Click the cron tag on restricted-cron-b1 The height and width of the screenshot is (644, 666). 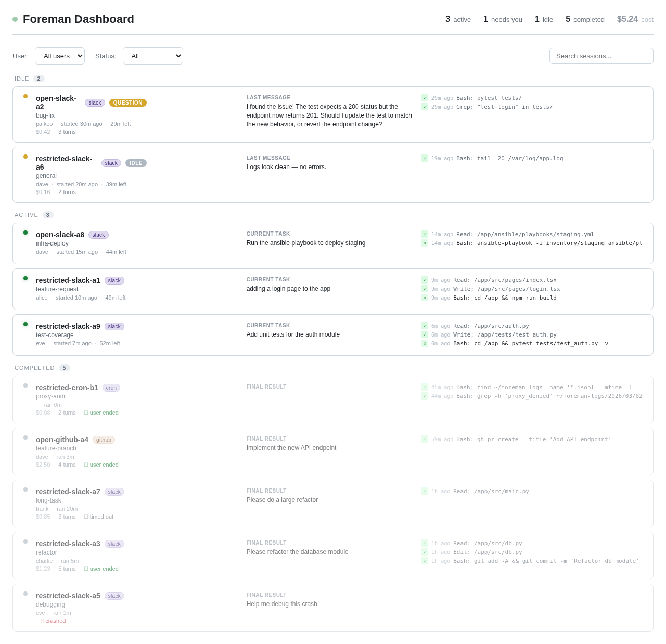111,388
